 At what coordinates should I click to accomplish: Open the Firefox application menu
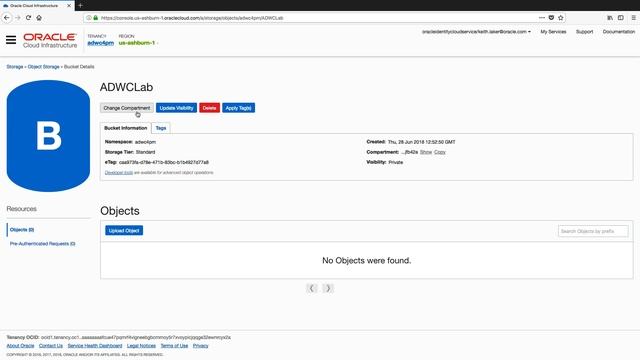[x=633, y=18]
